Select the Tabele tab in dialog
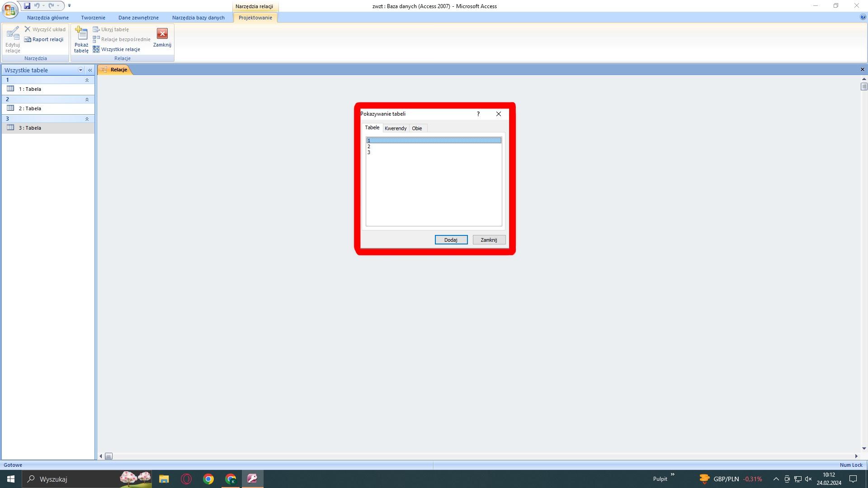The height and width of the screenshot is (488, 868). (372, 128)
